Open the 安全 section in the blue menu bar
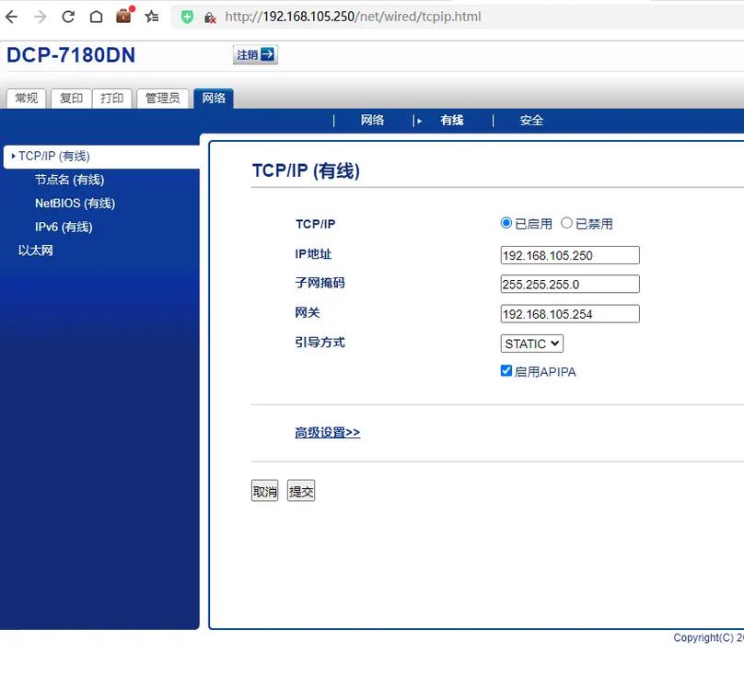The width and height of the screenshot is (744, 700). coord(532,120)
